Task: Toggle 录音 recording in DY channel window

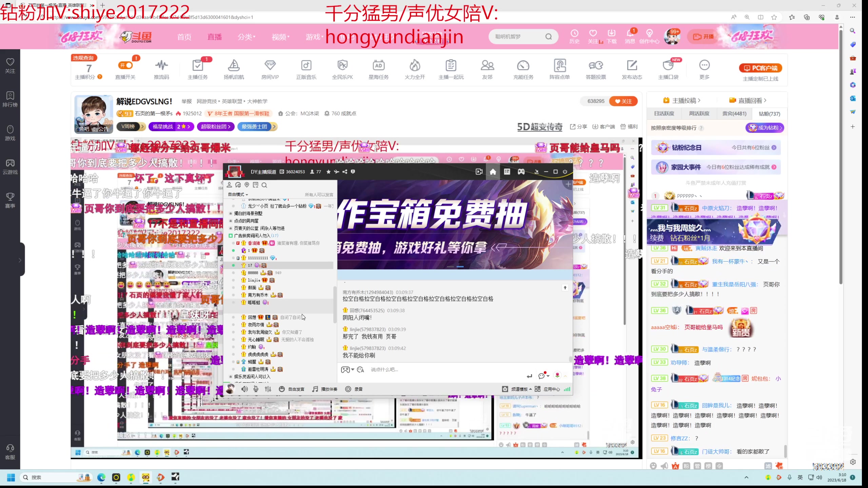Action: coord(354,389)
